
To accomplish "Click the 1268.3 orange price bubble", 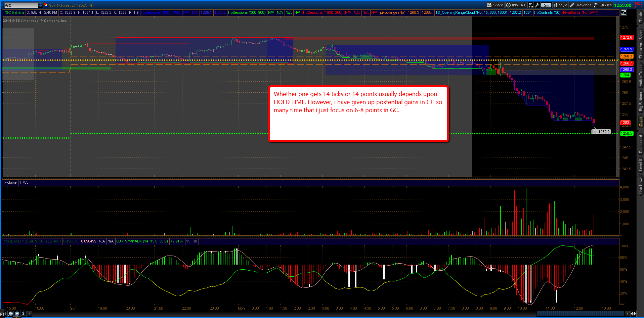I will click(x=627, y=56).
